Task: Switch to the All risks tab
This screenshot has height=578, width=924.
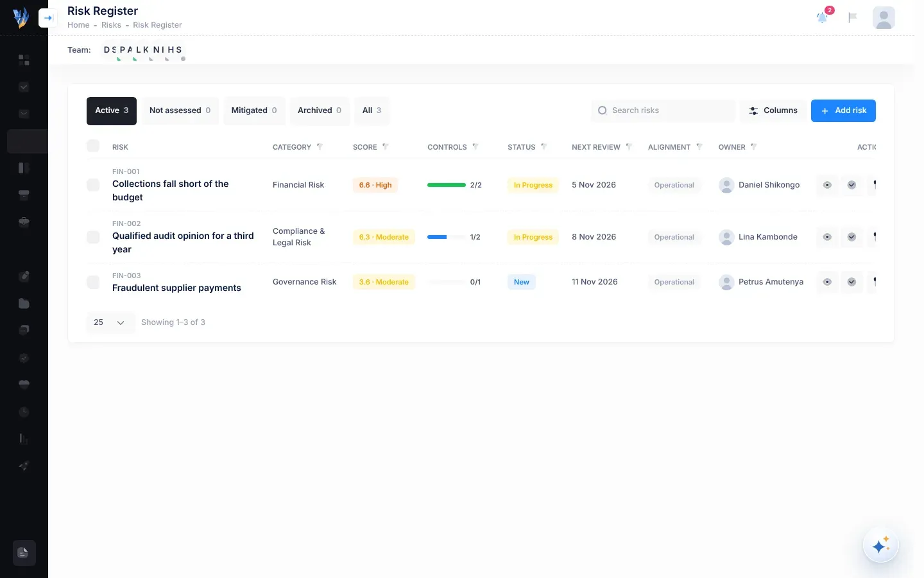Action: [x=372, y=110]
